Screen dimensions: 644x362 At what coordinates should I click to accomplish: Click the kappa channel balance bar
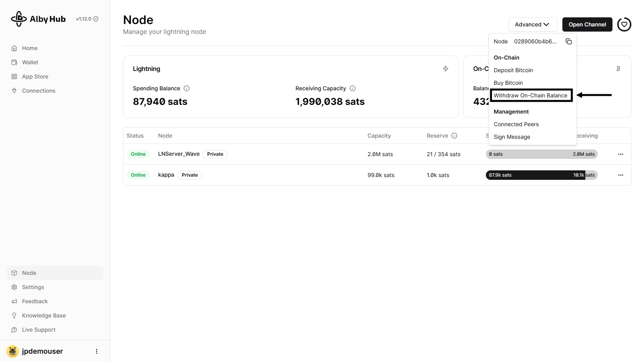541,175
